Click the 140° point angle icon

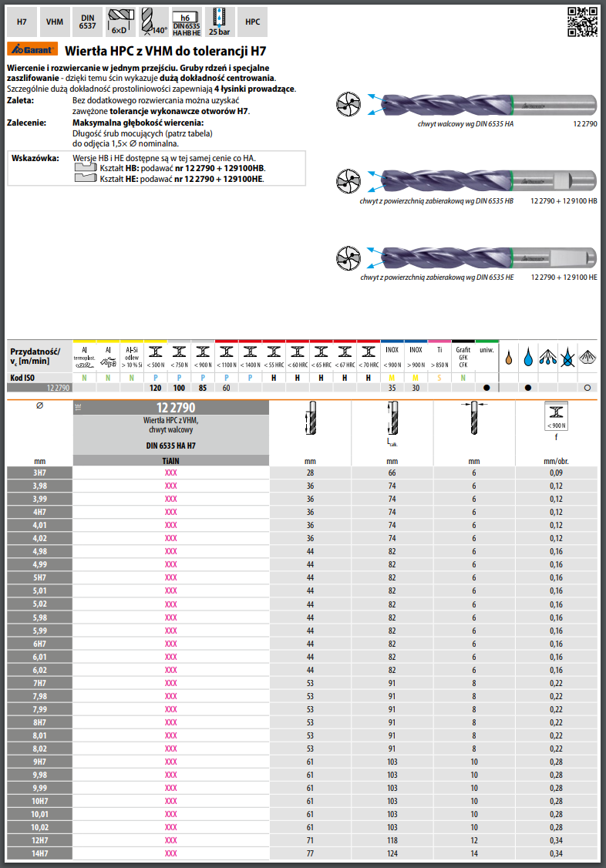pos(154,22)
